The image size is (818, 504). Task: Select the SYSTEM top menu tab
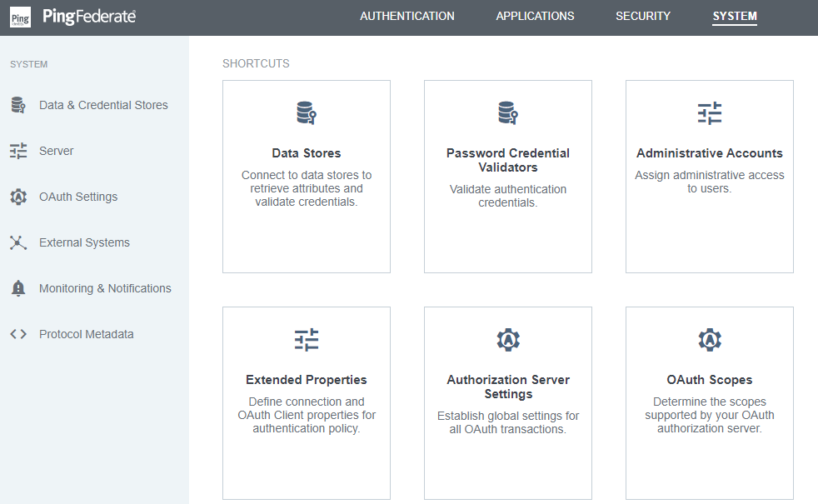point(735,16)
